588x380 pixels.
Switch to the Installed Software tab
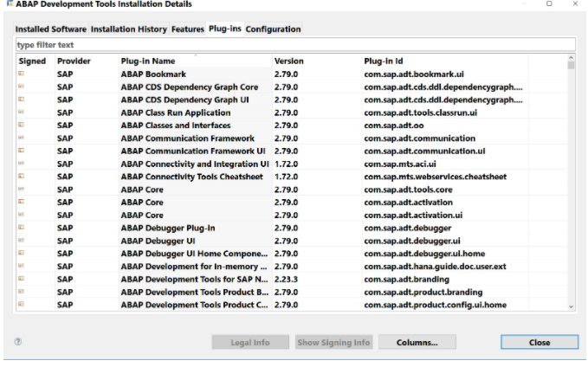[50, 29]
